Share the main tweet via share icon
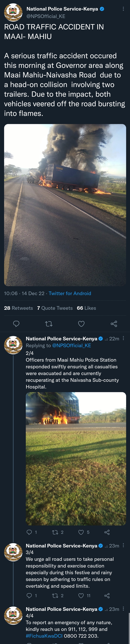The image size is (130, 644). [114, 324]
